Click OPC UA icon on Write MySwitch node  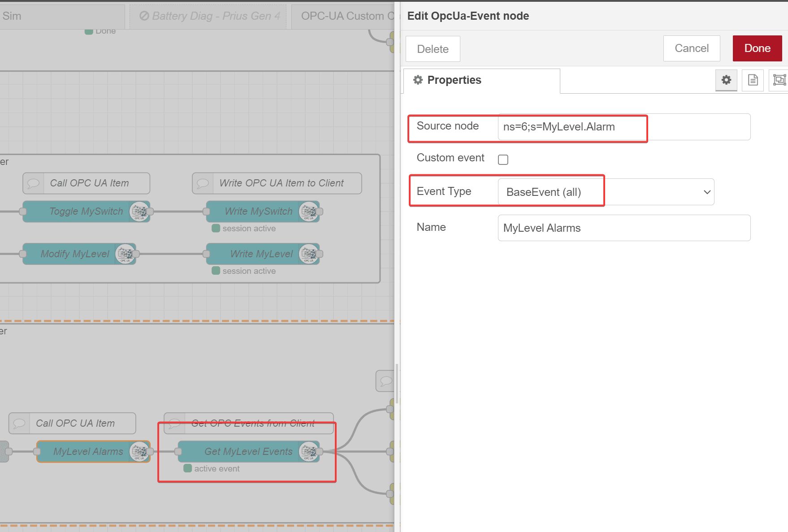point(309,212)
